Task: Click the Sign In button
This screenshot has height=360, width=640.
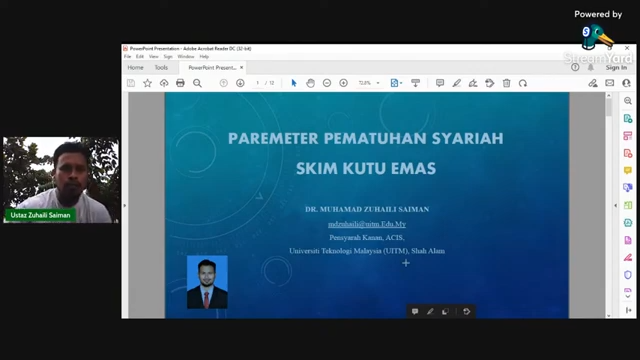Action: click(616, 68)
